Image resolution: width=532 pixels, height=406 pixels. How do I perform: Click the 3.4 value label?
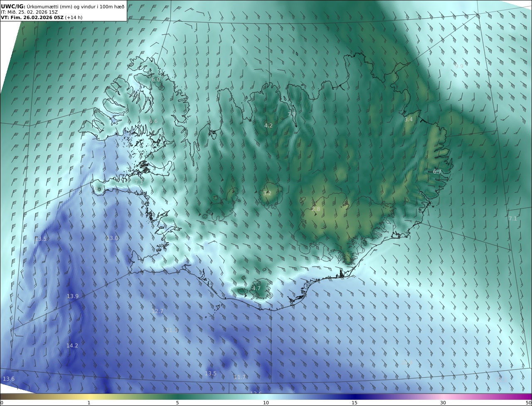pyautogui.click(x=409, y=119)
